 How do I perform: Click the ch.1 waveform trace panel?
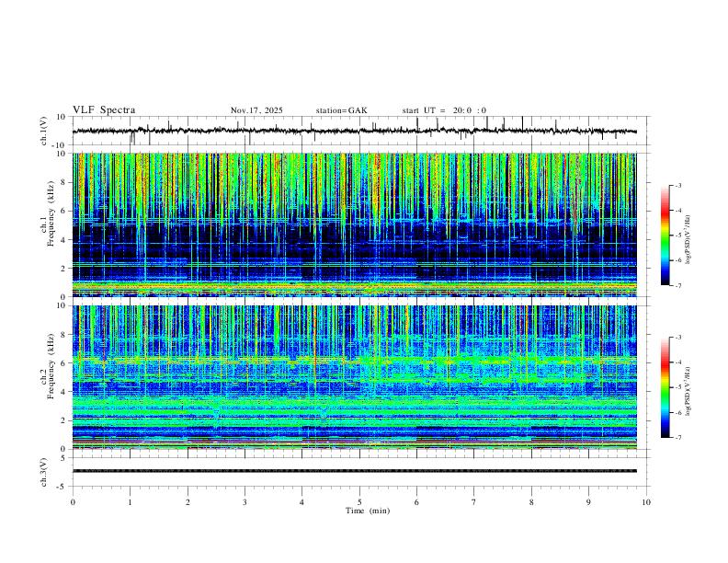coord(359,131)
